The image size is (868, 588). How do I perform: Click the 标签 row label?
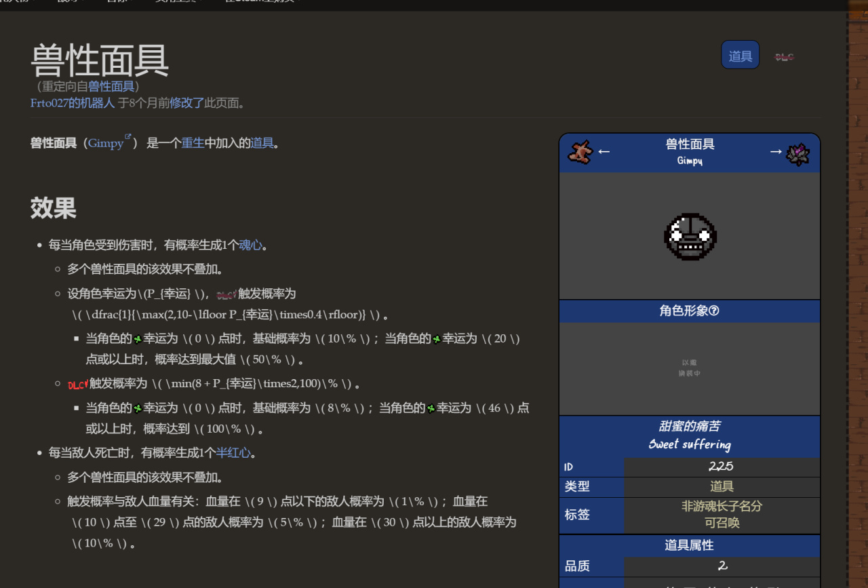click(577, 515)
